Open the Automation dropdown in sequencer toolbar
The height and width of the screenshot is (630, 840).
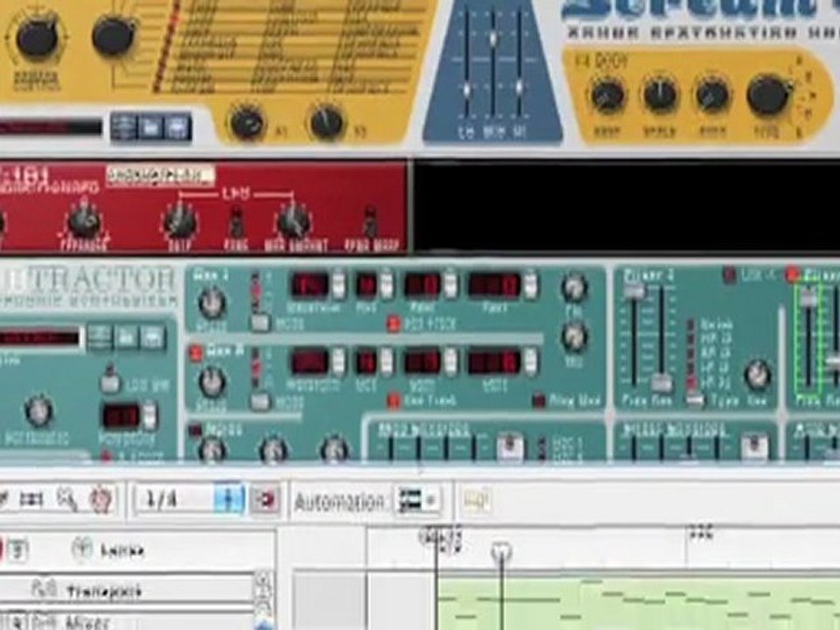(x=416, y=500)
